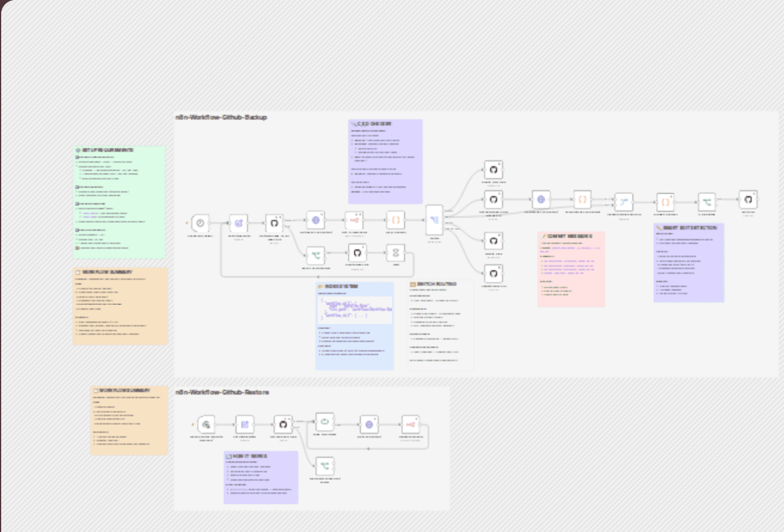Select the green If node in Backup loop branch

316,255
